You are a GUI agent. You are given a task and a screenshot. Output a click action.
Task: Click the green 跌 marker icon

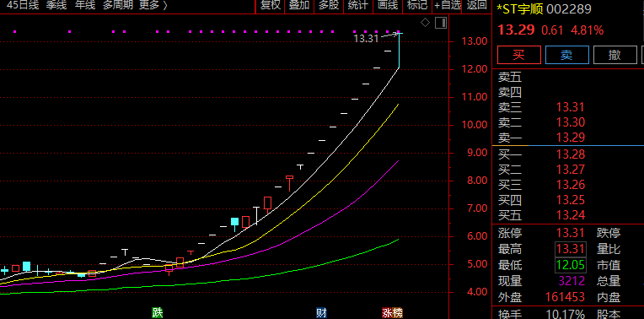tap(158, 312)
